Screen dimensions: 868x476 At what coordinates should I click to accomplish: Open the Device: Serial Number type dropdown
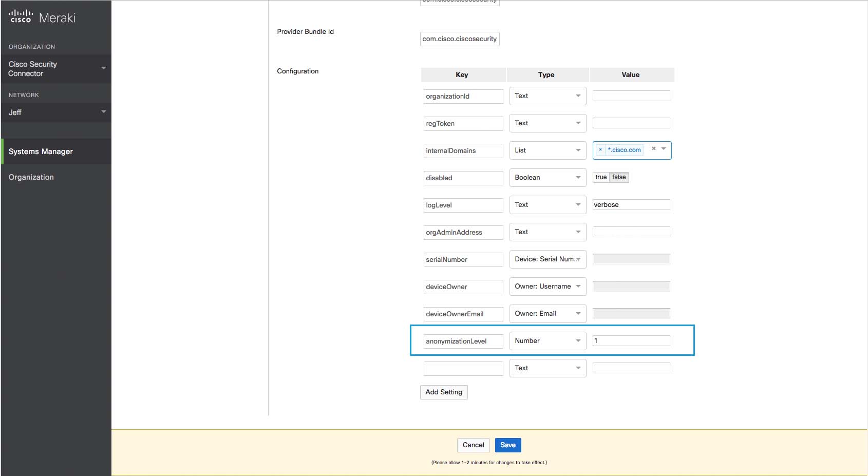pos(548,259)
